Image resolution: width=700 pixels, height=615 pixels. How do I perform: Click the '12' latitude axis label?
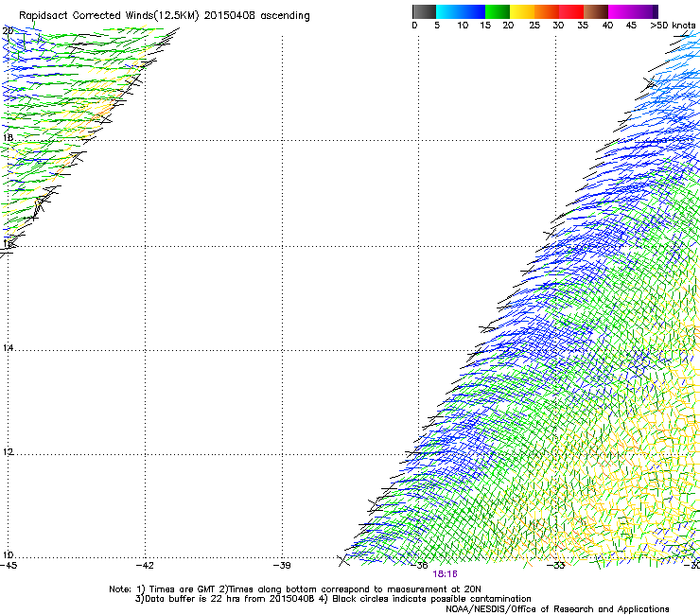(x=8, y=452)
